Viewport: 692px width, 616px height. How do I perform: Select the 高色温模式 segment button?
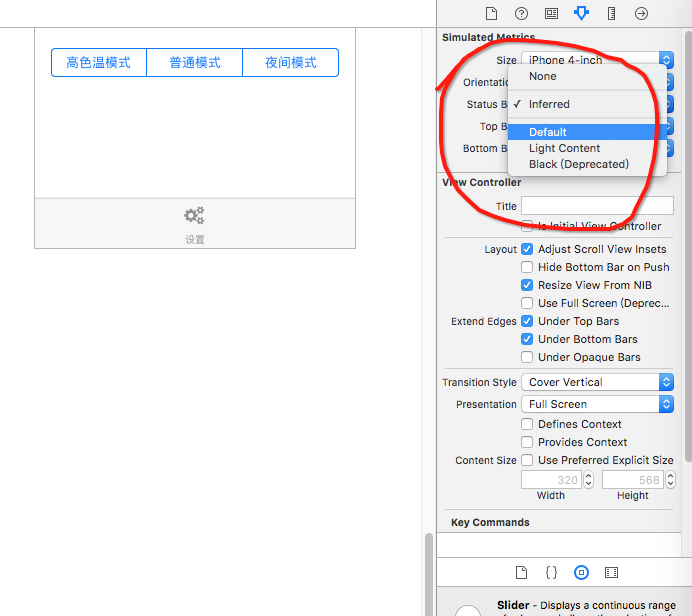pyautogui.click(x=98, y=62)
